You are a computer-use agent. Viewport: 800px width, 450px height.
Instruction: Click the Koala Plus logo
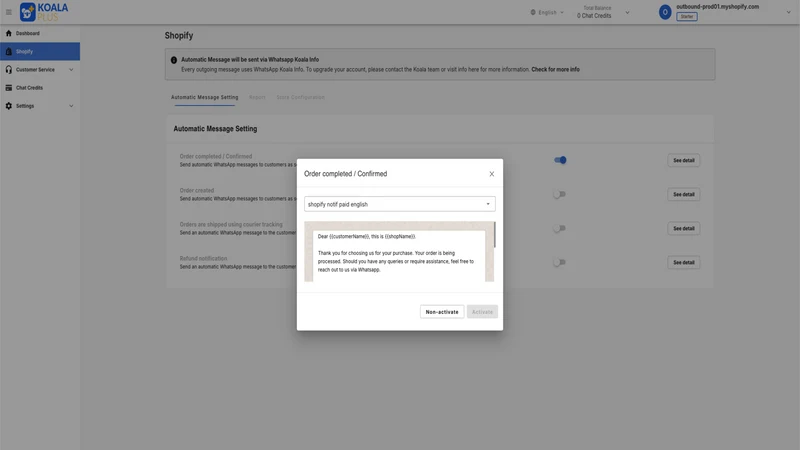(44, 12)
